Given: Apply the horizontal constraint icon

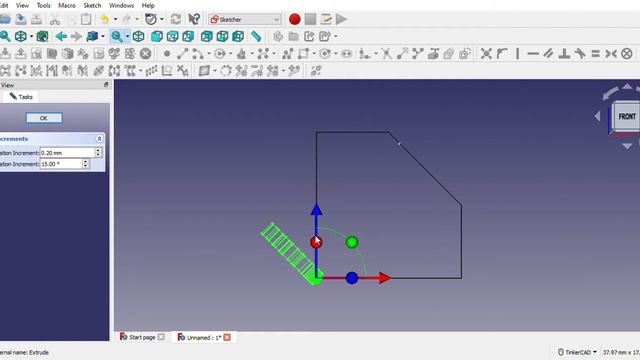Looking at the screenshot, I should point(533,53).
